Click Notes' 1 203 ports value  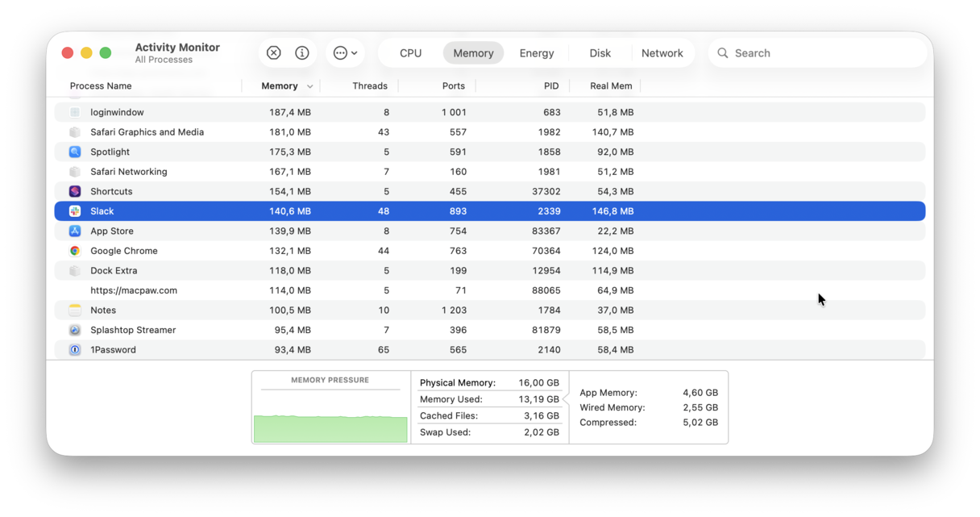pyautogui.click(x=454, y=310)
